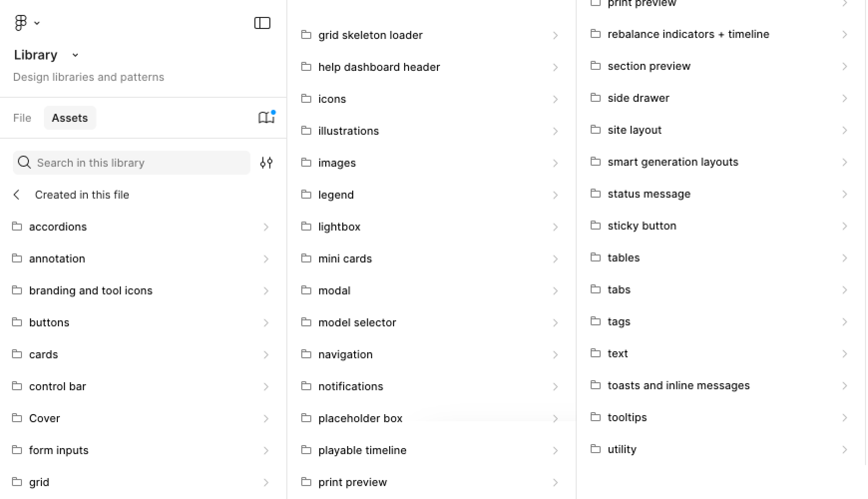Focus the Search in this library field

point(132,163)
